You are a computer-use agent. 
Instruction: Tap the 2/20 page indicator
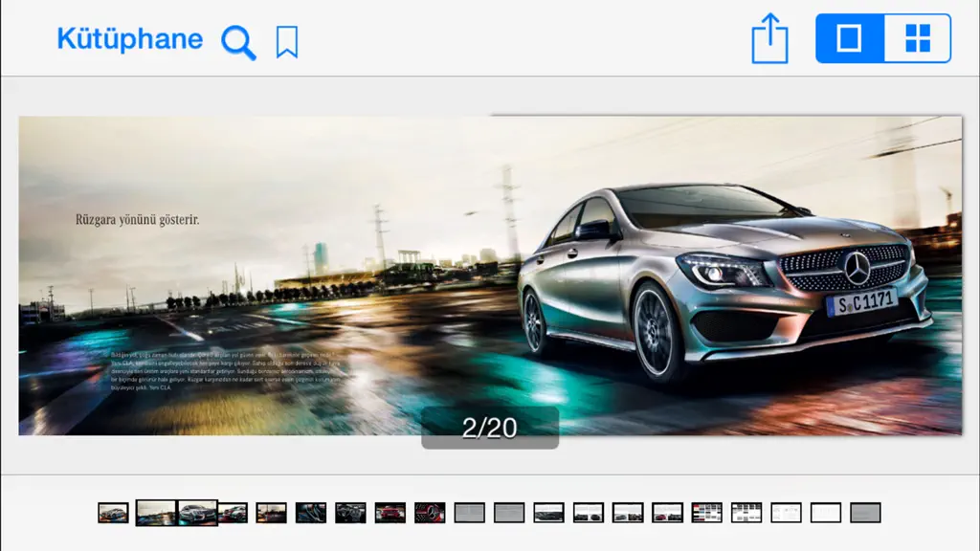(490, 428)
